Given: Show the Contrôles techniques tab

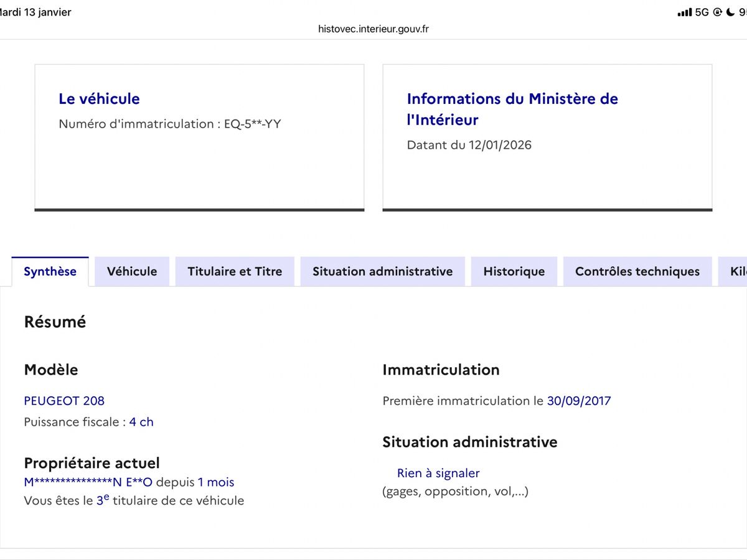Looking at the screenshot, I should point(637,271).
